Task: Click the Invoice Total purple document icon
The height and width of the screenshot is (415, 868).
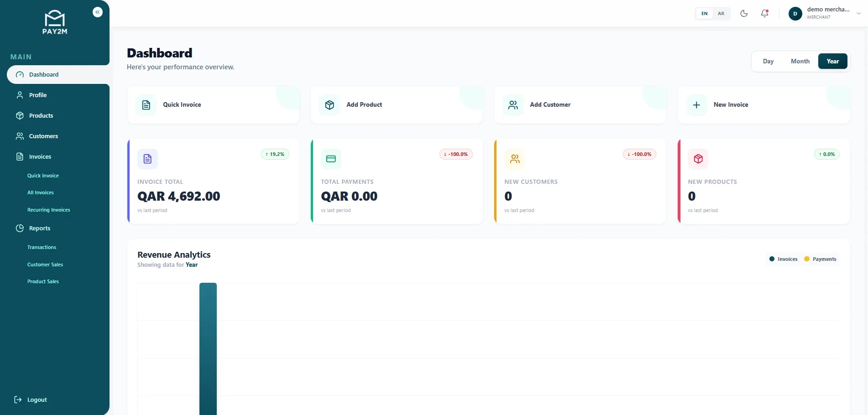Action: (x=147, y=159)
